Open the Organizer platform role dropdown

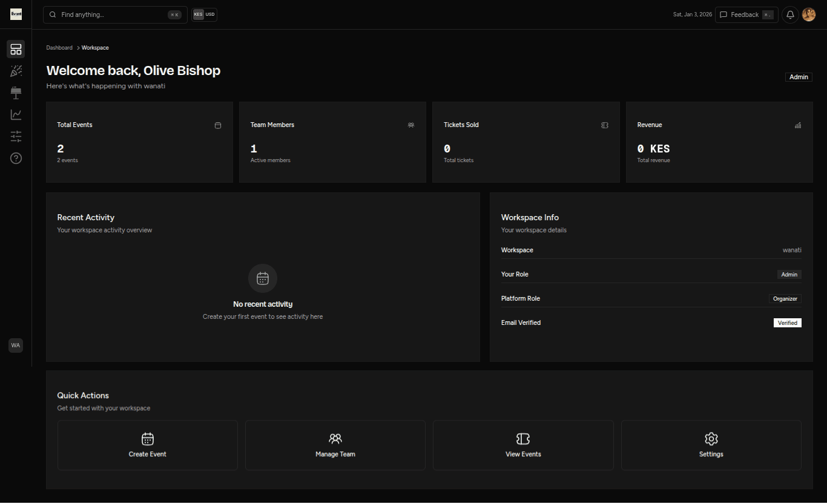tap(785, 298)
